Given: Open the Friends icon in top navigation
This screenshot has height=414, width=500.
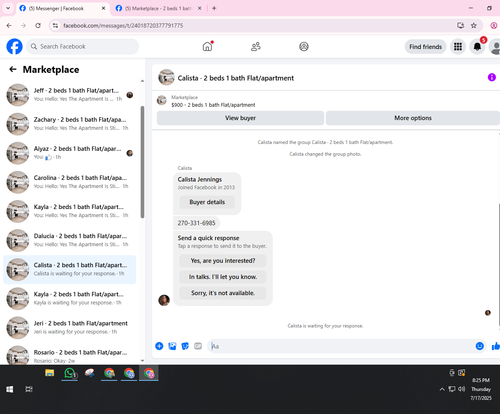Looking at the screenshot, I should pyautogui.click(x=256, y=46).
